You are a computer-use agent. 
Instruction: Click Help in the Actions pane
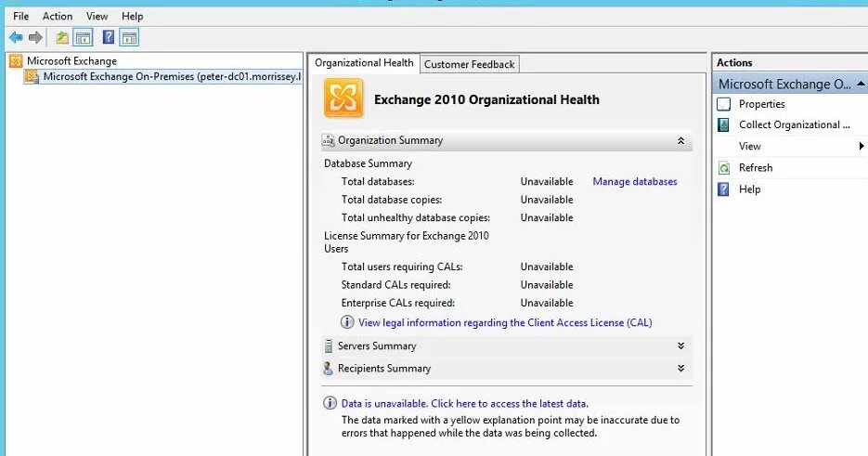point(749,189)
